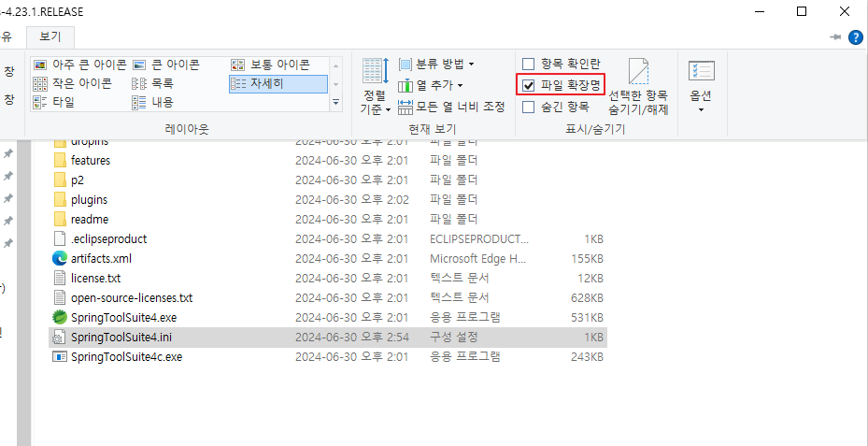Screen dimensions: 868x446
Task: Select the plugins folder name
Action: click(x=89, y=199)
